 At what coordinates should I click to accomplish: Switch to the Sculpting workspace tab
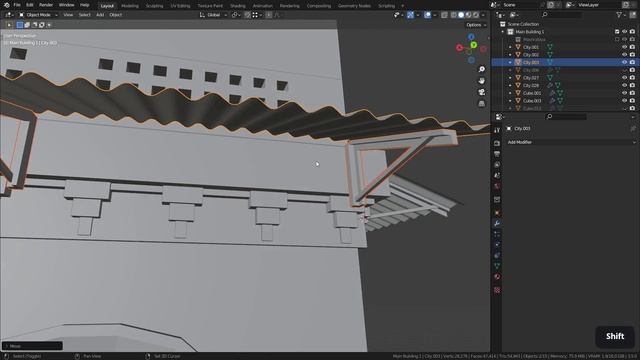tap(154, 6)
